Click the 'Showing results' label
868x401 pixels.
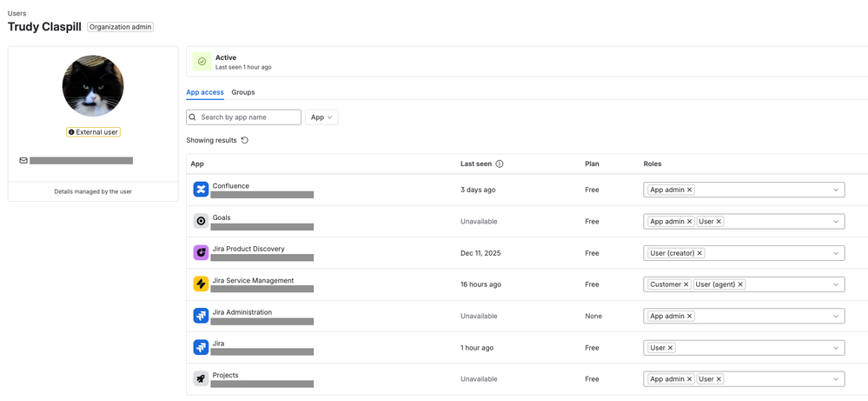211,140
